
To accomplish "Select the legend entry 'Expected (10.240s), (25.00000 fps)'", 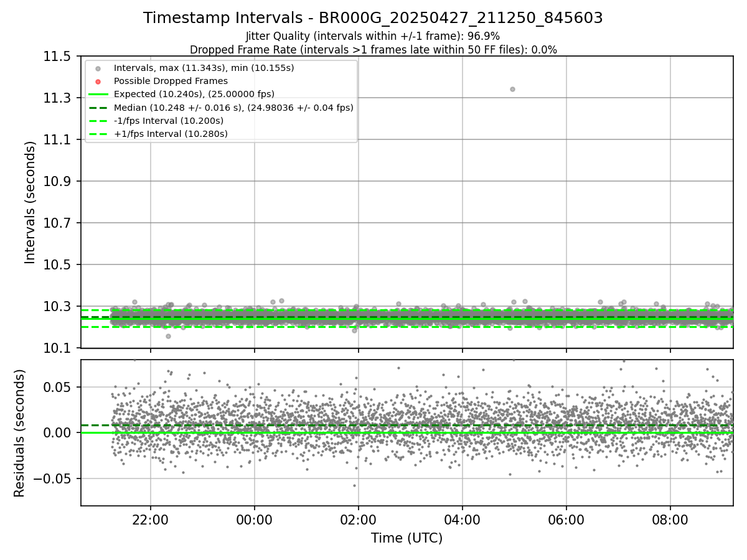I will [x=194, y=94].
